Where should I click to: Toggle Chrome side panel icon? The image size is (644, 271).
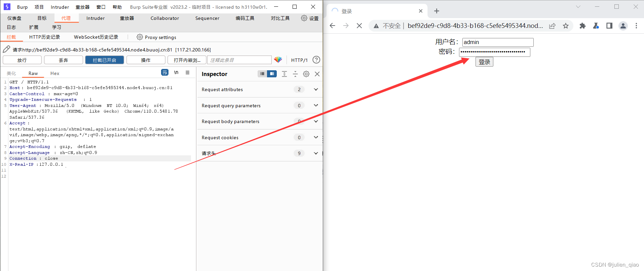(609, 26)
